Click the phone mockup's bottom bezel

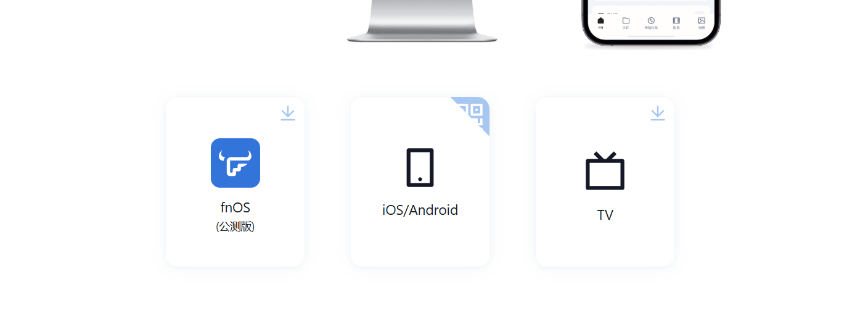[651, 42]
